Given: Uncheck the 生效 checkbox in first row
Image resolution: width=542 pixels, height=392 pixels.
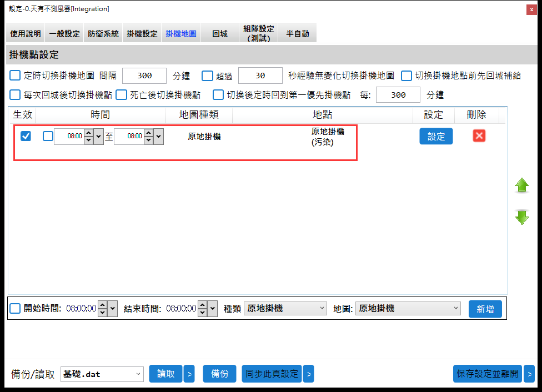Looking at the screenshot, I should click(26, 136).
